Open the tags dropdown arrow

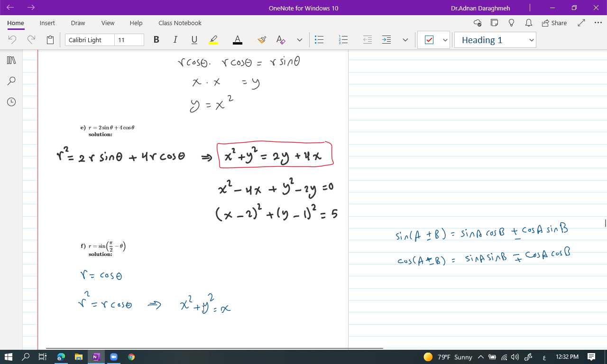point(445,40)
